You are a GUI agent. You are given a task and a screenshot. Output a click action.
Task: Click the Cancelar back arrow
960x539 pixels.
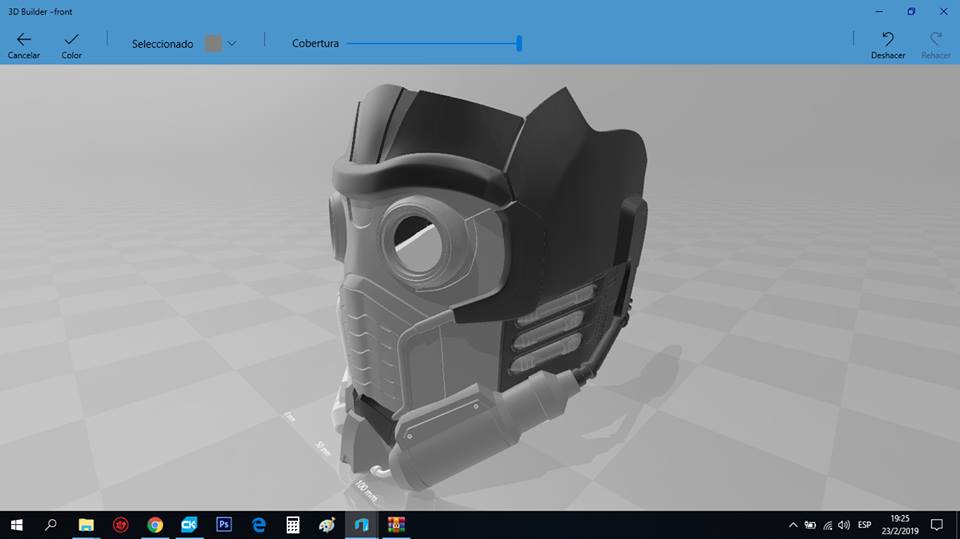pyautogui.click(x=24, y=40)
